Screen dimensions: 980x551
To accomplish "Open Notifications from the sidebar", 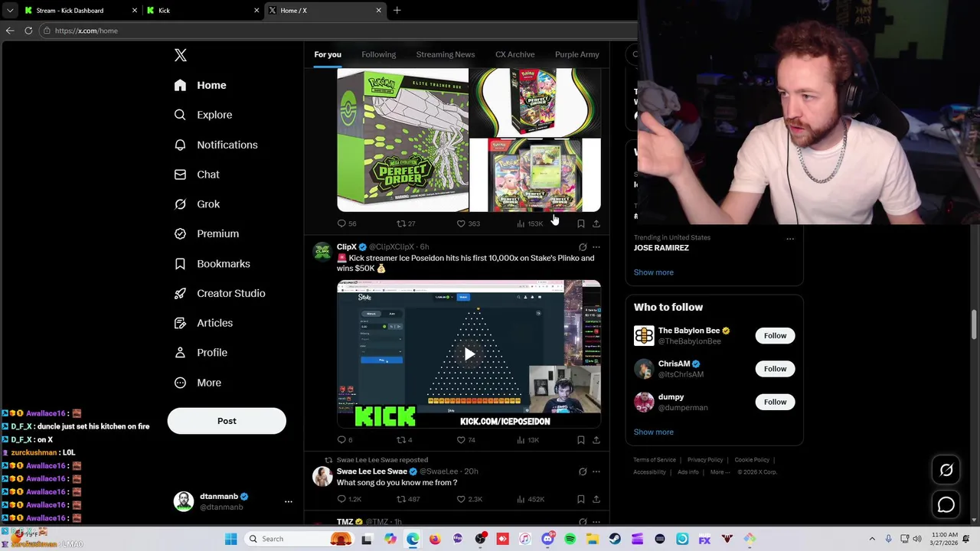I will point(216,145).
